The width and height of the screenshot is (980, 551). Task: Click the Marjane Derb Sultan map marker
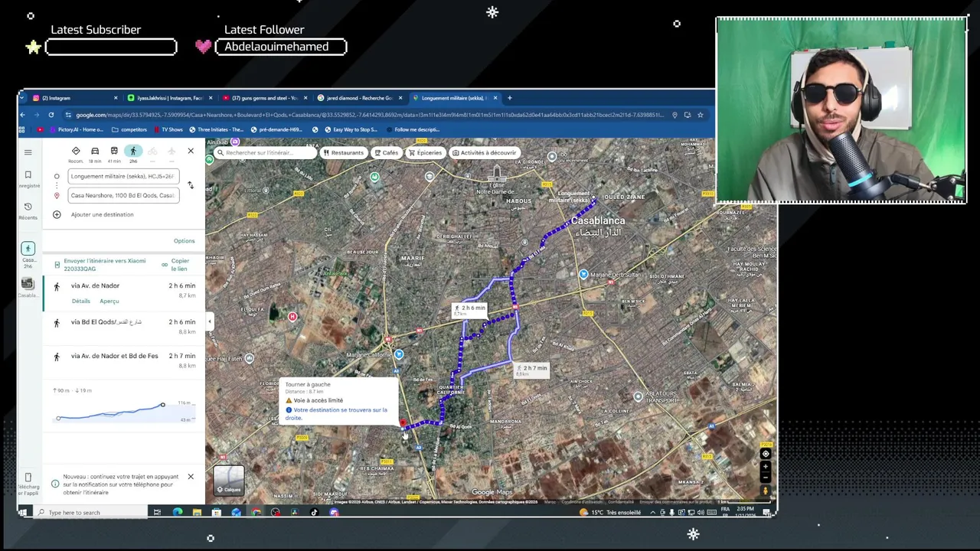point(583,274)
